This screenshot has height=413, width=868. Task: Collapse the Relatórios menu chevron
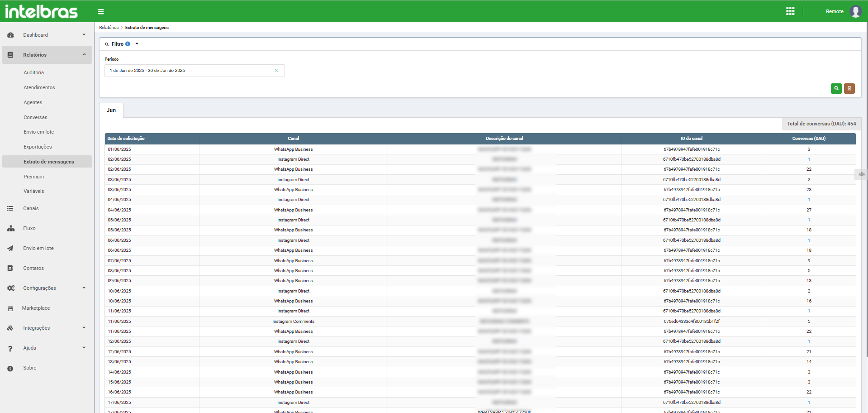(84, 54)
